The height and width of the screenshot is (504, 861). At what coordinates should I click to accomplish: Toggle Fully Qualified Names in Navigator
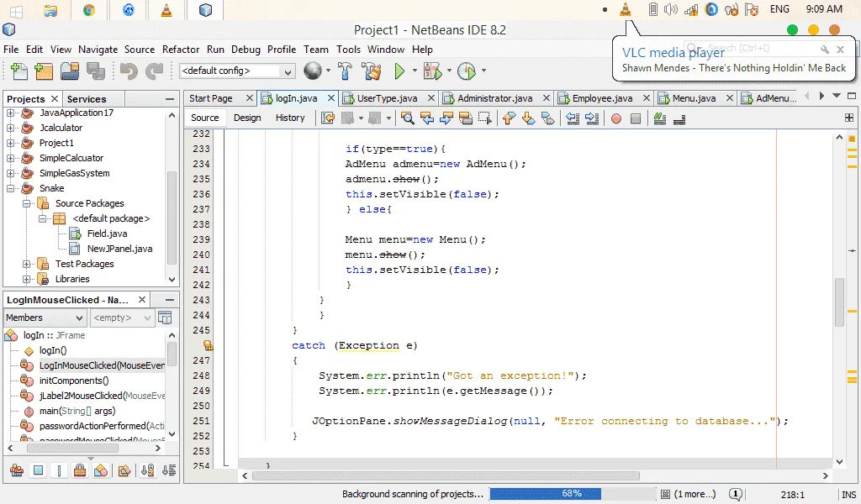point(124,470)
